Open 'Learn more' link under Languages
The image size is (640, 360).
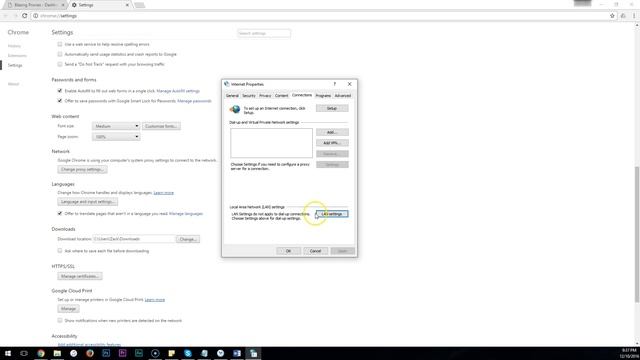tap(164, 193)
